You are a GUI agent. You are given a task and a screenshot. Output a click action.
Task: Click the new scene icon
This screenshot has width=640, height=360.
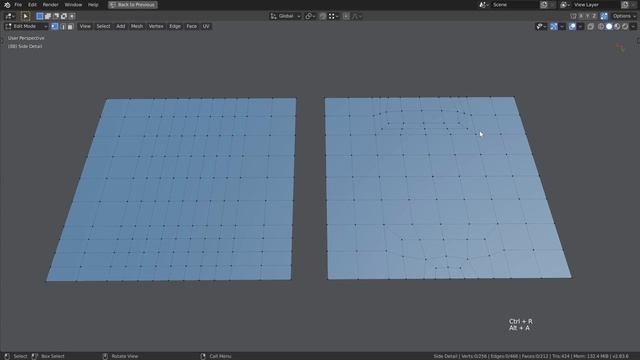coord(544,5)
